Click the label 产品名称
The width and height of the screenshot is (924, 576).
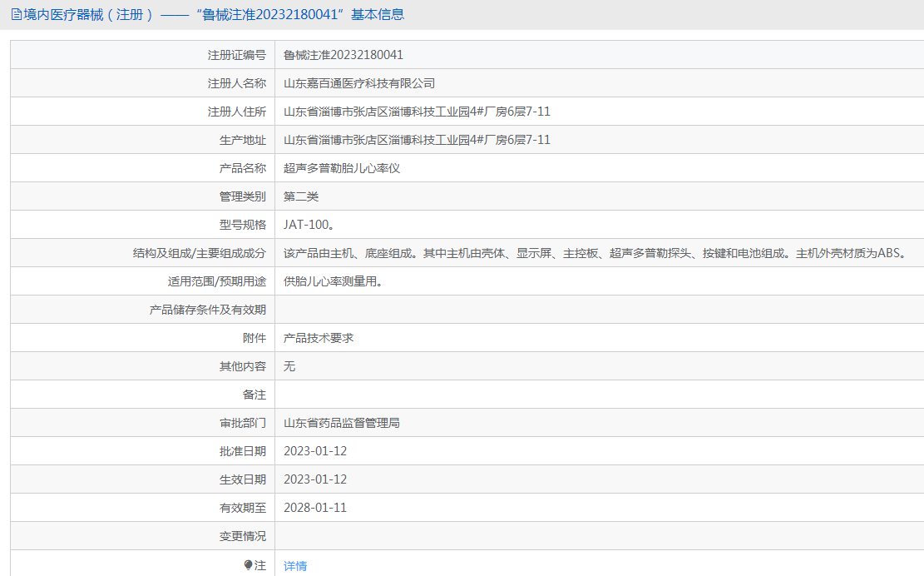coord(243,168)
